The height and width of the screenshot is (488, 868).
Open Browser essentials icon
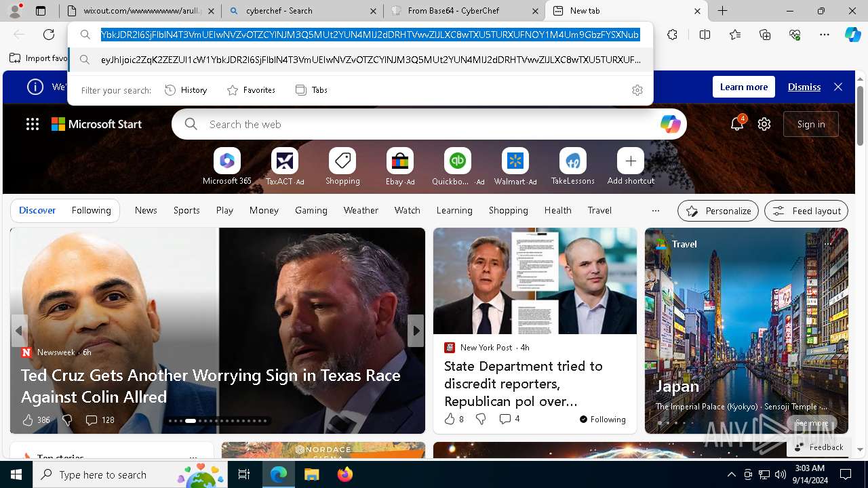[795, 35]
